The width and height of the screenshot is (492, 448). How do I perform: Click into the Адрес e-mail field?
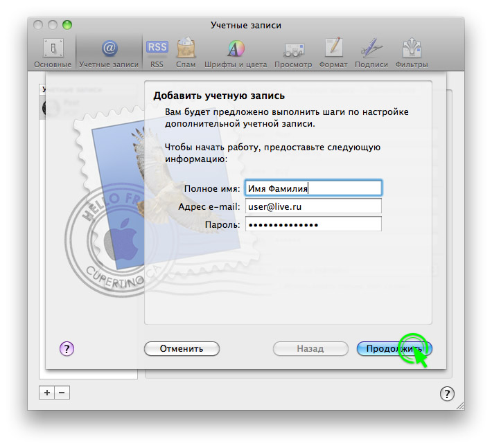click(x=313, y=206)
